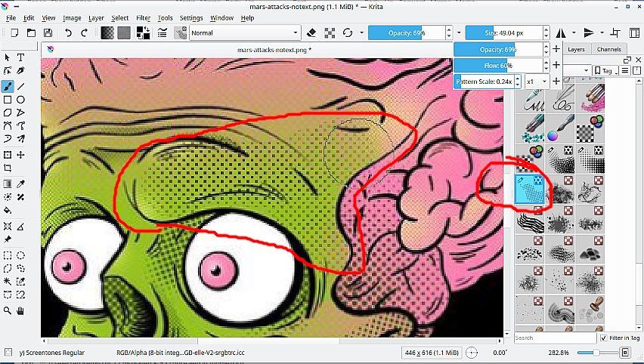Viewport: 644px width, 364px height.
Task: Switch to the Layers tab
Action: [x=576, y=49]
